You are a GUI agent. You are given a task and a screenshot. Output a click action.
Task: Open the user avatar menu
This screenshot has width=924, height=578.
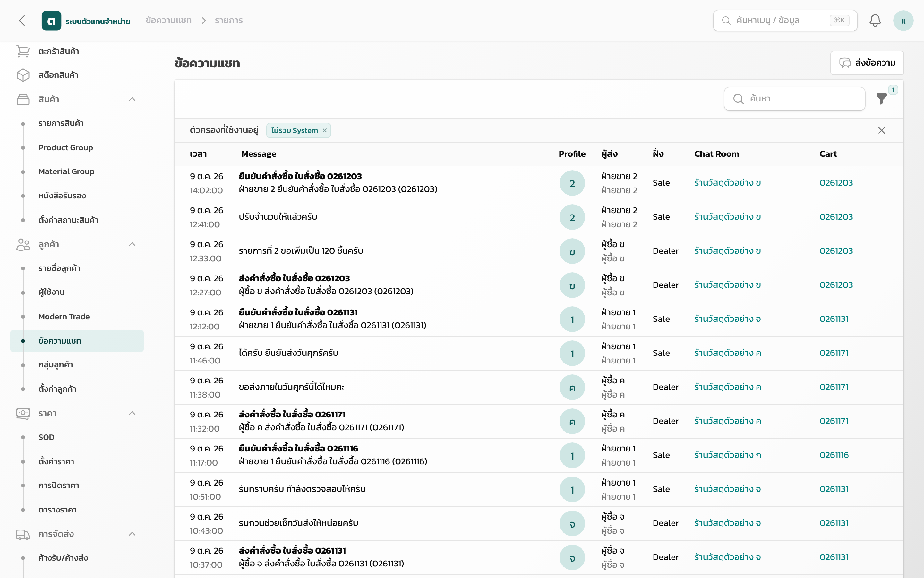903,21
